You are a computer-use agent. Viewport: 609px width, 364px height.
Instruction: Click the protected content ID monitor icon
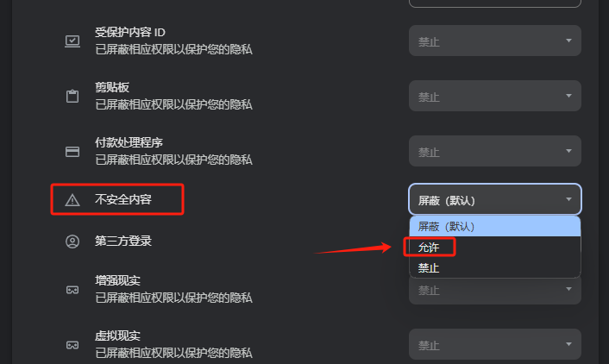[72, 41]
